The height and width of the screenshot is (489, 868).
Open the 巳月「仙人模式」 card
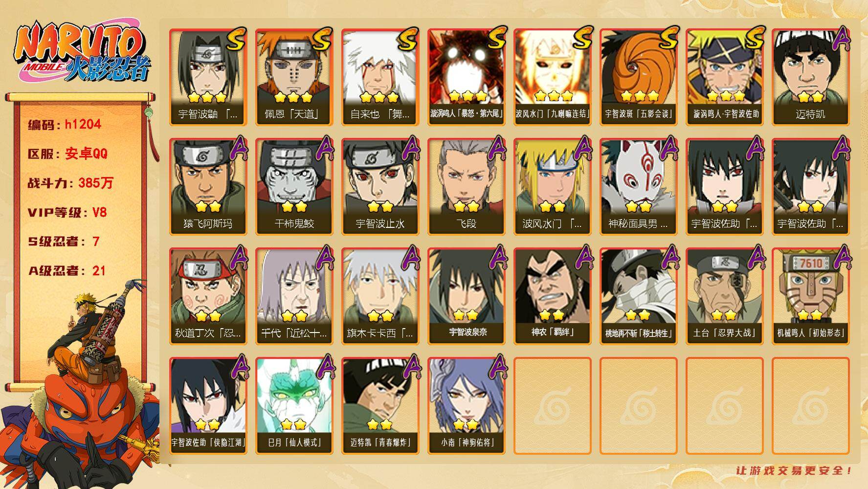coord(294,406)
